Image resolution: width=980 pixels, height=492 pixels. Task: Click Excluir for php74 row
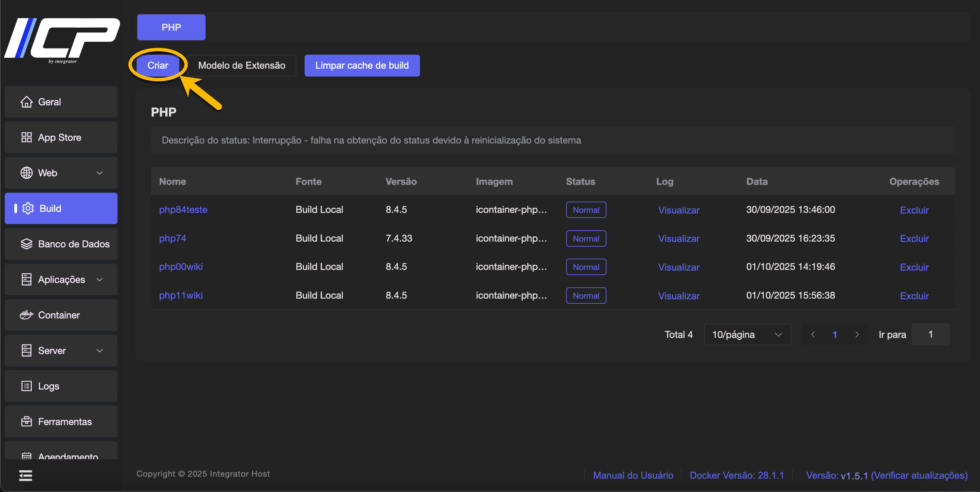[x=914, y=238]
